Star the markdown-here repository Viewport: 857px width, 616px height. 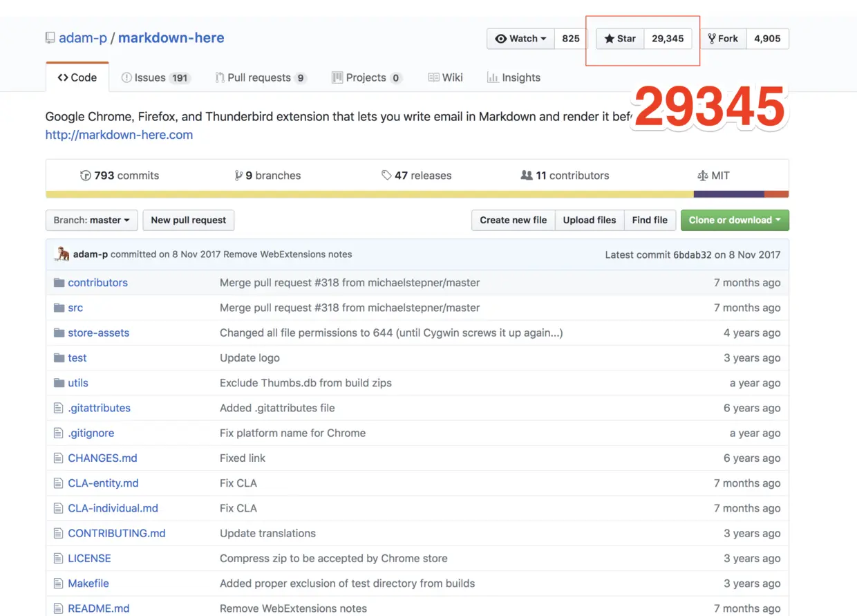(x=620, y=39)
